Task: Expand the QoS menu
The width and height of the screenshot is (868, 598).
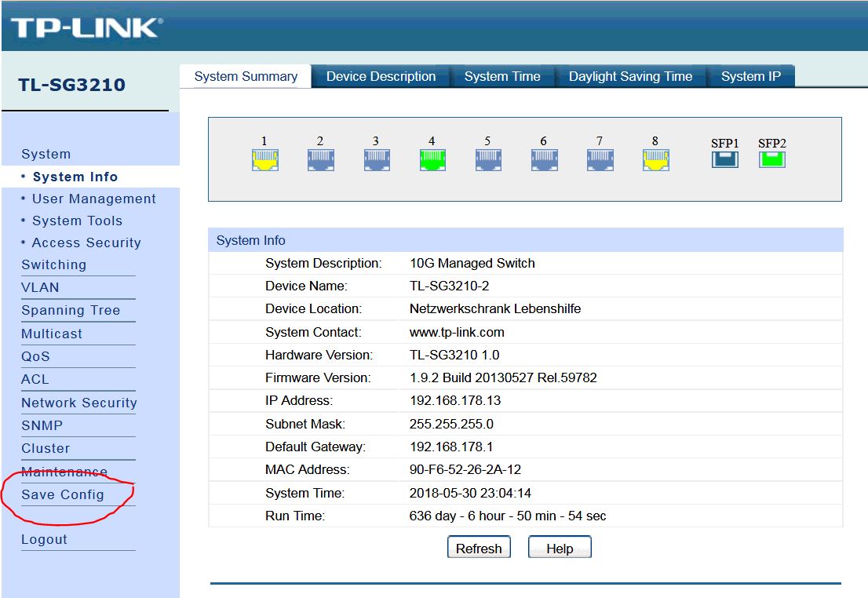Action: (35, 356)
